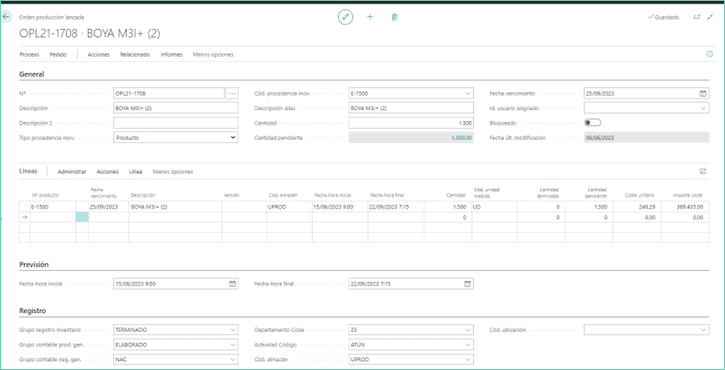Click Menos opciones in Líneas
Image resolution: width=725 pixels, height=370 pixels.
click(173, 172)
